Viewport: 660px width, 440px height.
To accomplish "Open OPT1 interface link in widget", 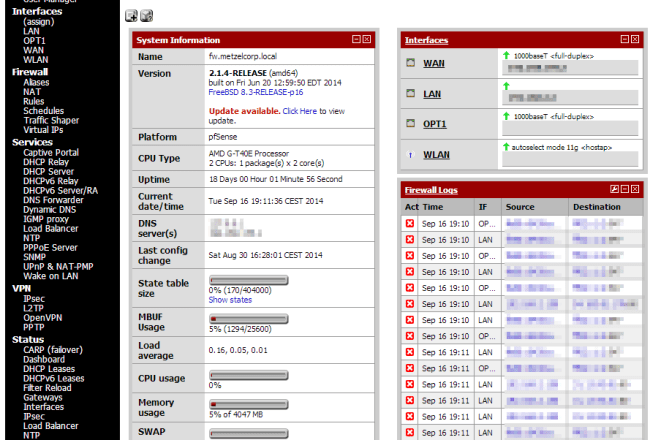I will tap(435, 124).
